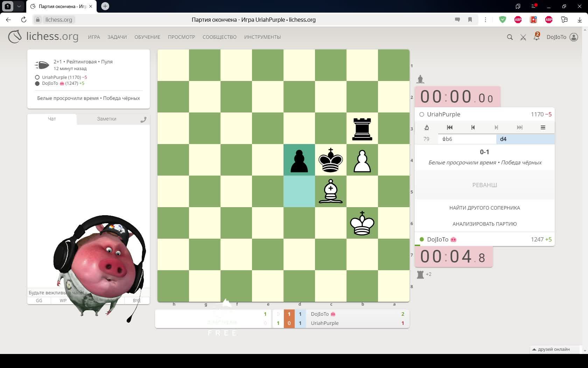Click АНАЛИЗИРОВАТЬ ПАРТИЮ to analyze the game
The height and width of the screenshot is (368, 588).
[x=484, y=224]
